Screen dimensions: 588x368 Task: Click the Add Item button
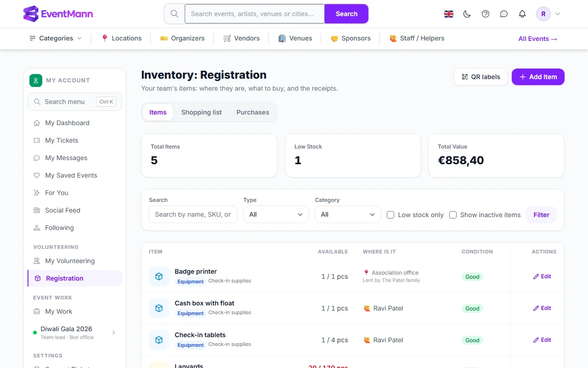(x=538, y=77)
